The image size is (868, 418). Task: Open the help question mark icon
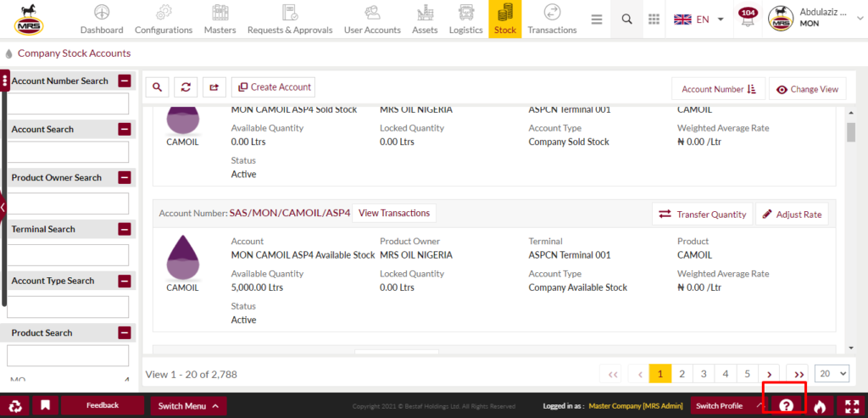click(x=785, y=406)
